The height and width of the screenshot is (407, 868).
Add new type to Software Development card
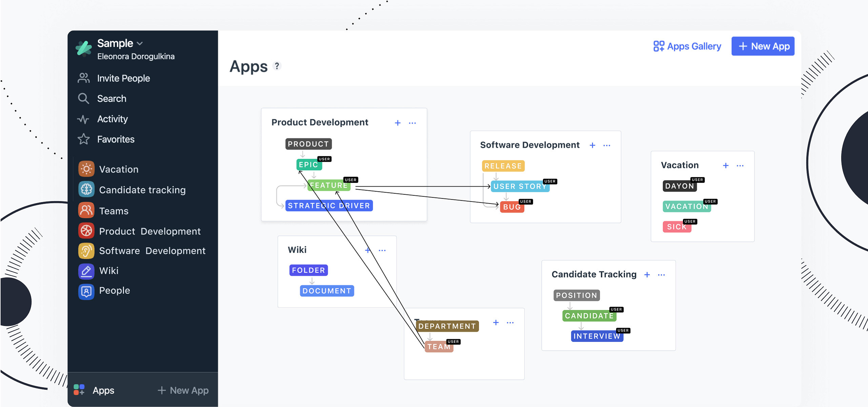[592, 145]
